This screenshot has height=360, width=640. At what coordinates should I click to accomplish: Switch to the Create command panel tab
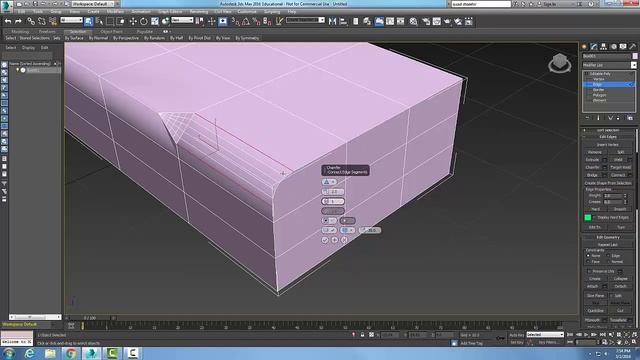coord(584,47)
